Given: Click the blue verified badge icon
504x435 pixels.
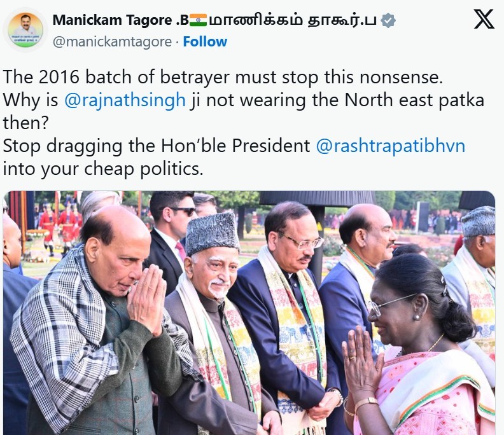Looking at the screenshot, I should pyautogui.click(x=388, y=20).
